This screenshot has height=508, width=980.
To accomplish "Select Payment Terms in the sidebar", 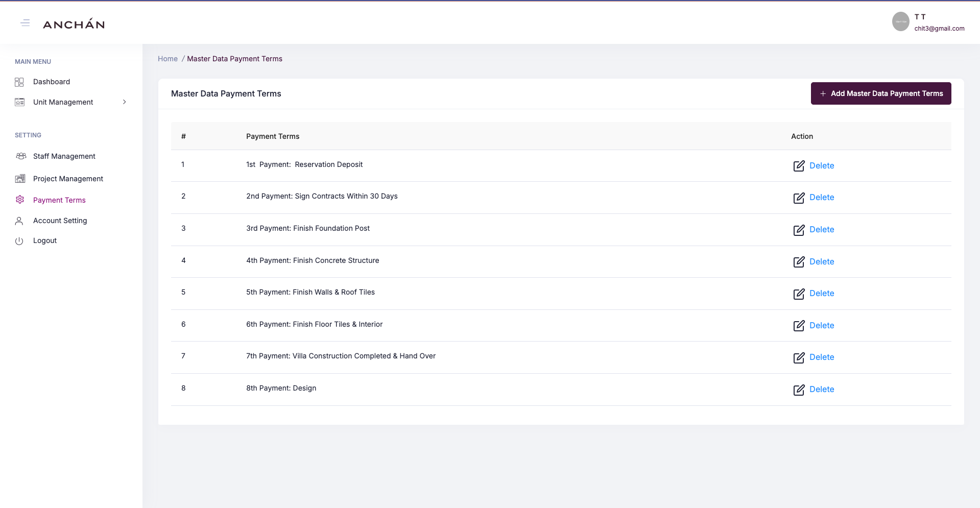I will tap(59, 200).
